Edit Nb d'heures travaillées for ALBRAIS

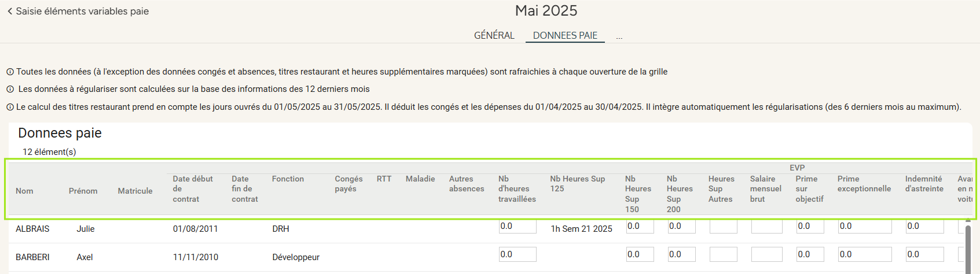click(517, 226)
